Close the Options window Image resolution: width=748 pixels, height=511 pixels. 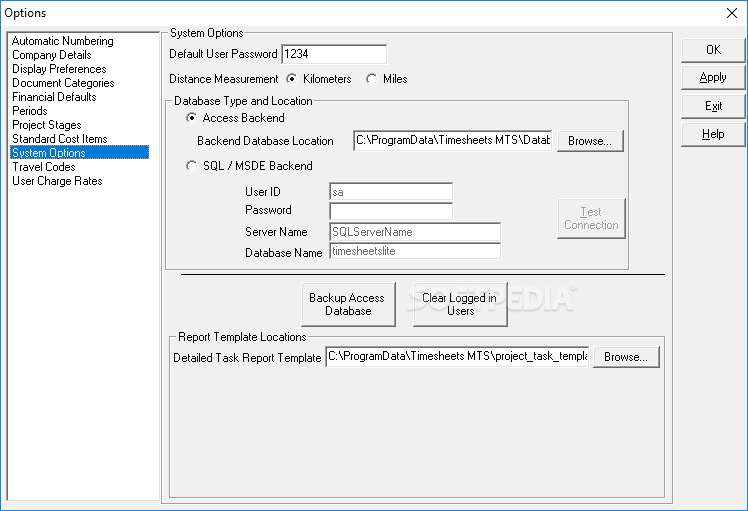pyautogui.click(x=732, y=13)
